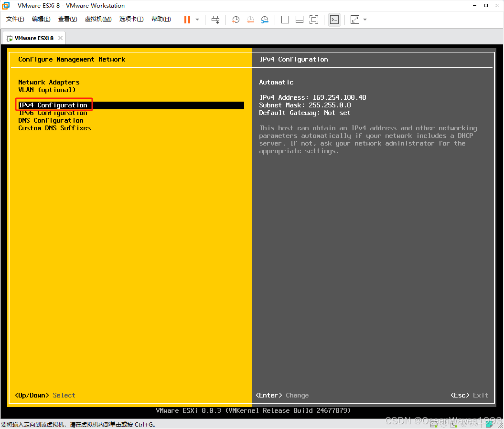Click the Configure Management Network heading
504x429 pixels.
tap(72, 59)
